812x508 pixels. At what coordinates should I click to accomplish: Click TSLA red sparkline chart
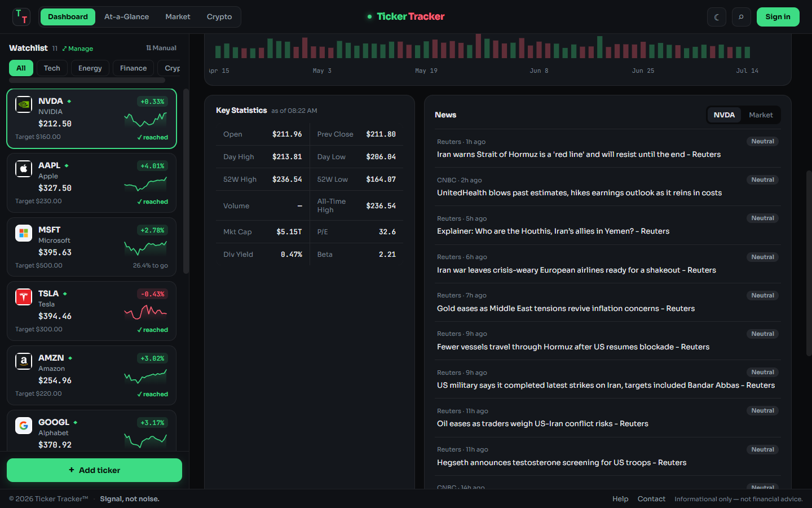[x=145, y=312]
